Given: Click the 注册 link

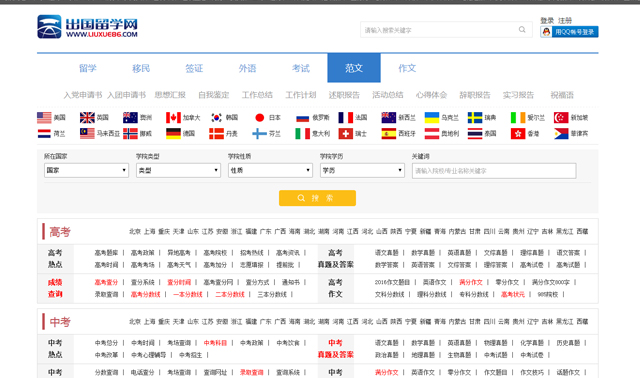Looking at the screenshot, I should [565, 20].
